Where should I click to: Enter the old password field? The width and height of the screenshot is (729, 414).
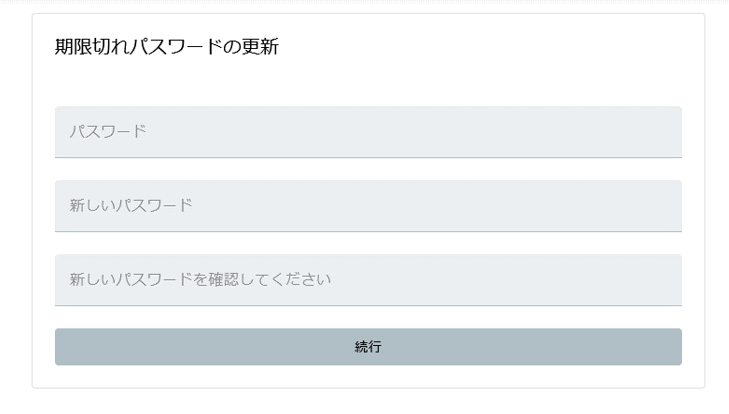coord(368,131)
